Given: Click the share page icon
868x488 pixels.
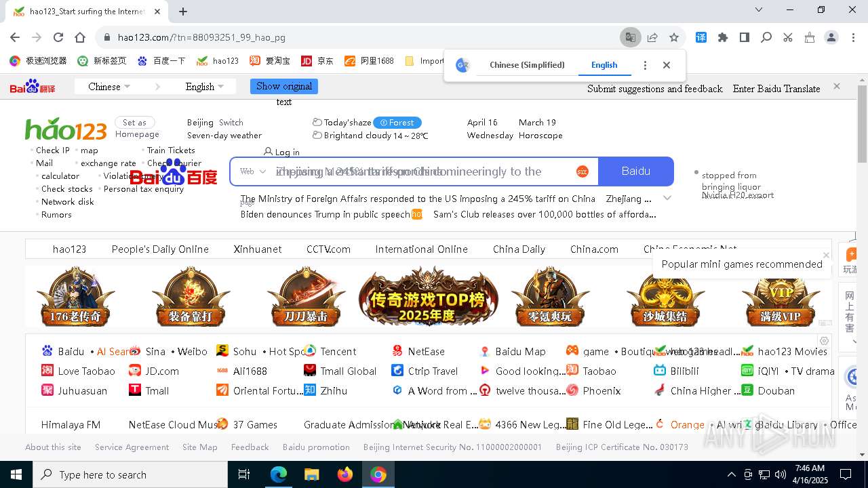Looking at the screenshot, I should 652,37.
